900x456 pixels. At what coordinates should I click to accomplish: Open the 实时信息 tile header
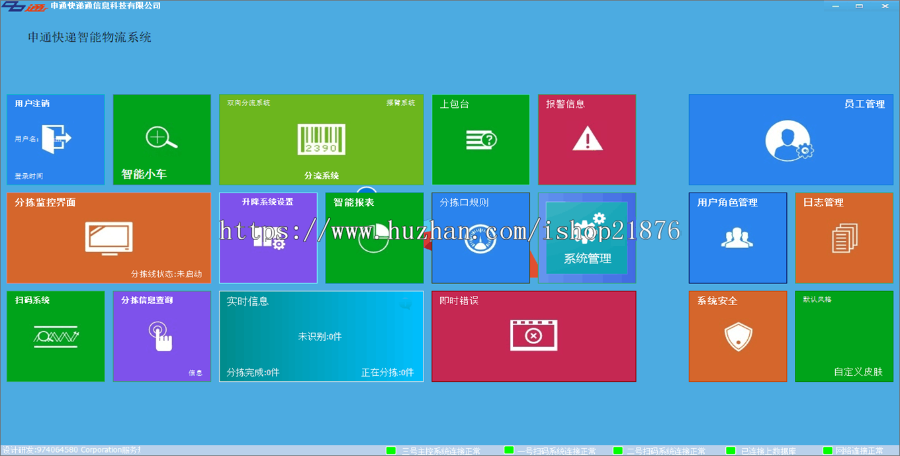(247, 301)
